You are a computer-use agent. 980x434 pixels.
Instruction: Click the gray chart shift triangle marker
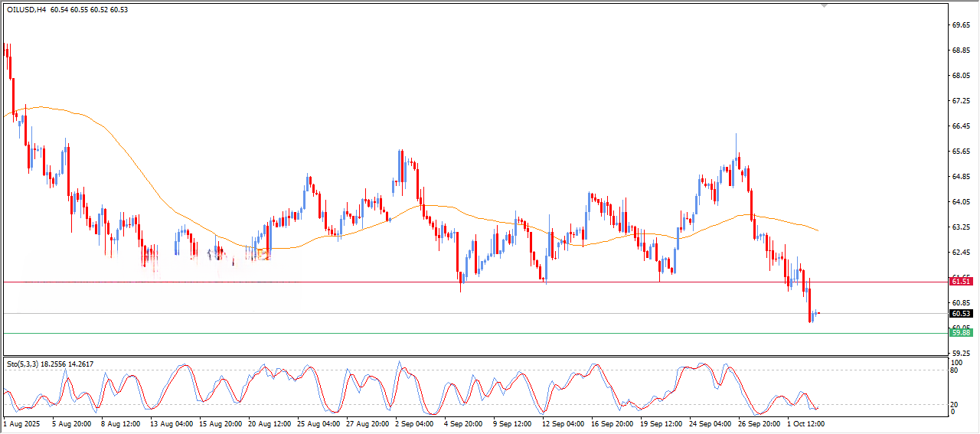[824, 5]
